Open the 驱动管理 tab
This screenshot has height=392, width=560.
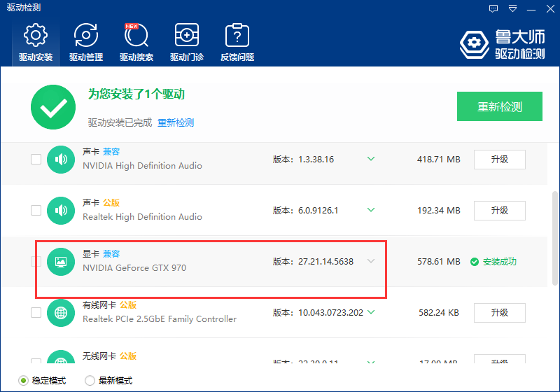click(x=86, y=43)
